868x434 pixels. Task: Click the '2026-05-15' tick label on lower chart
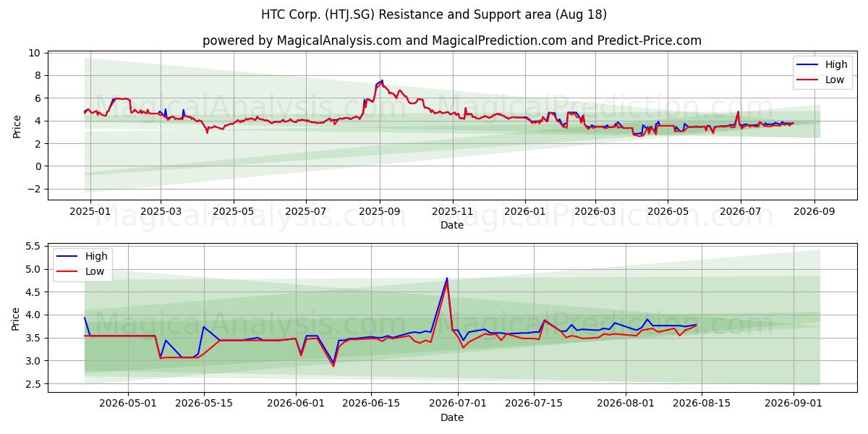point(203,404)
